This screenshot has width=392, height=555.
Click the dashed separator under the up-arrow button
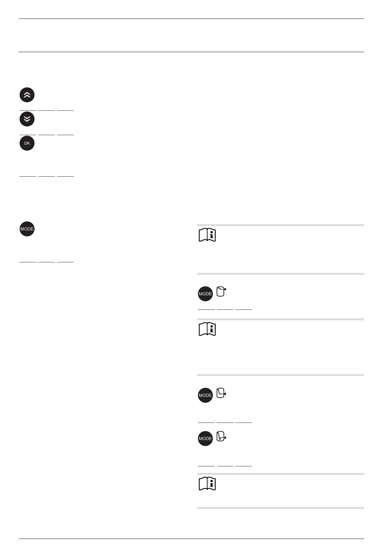click(x=46, y=110)
